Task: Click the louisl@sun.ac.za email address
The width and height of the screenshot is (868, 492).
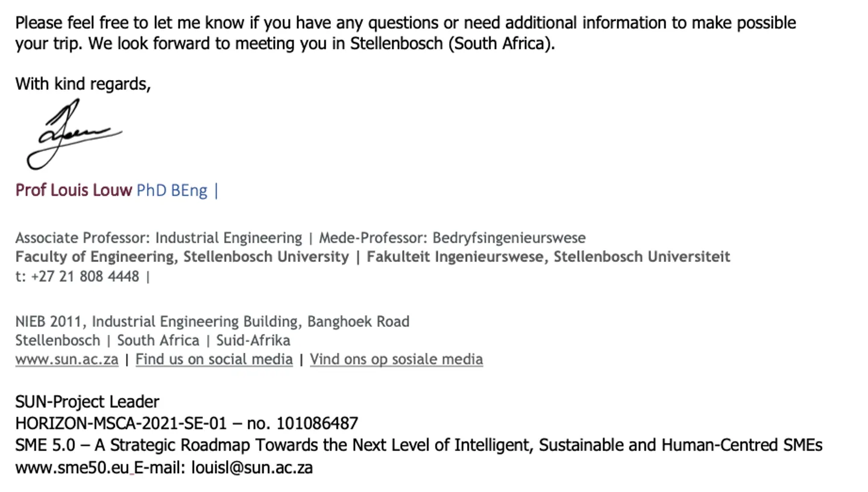Action: [252, 468]
